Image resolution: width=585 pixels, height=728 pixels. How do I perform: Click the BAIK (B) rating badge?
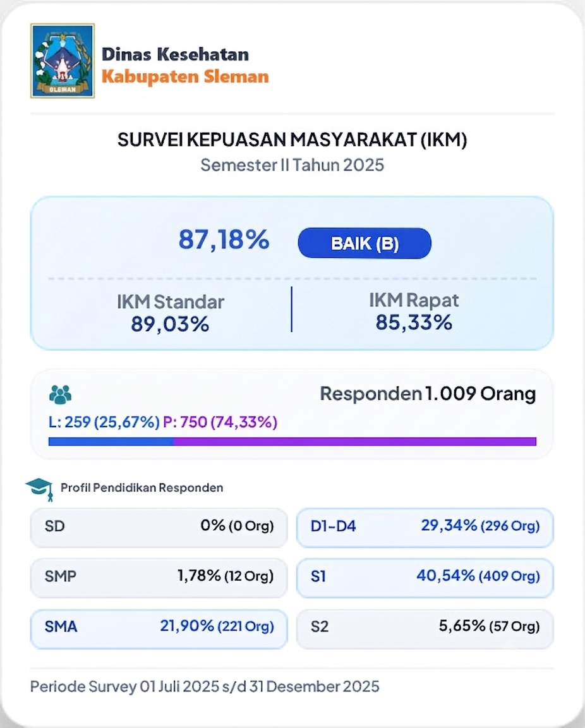(x=365, y=243)
